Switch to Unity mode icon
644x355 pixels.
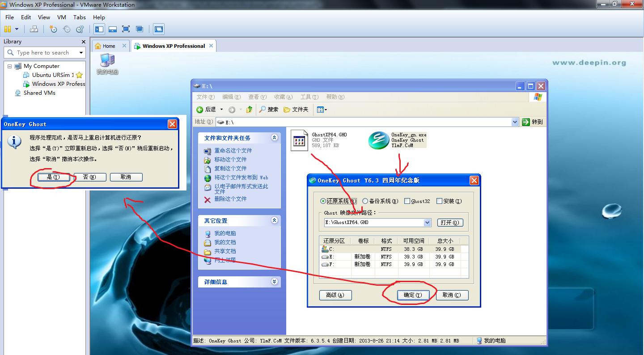(140, 29)
